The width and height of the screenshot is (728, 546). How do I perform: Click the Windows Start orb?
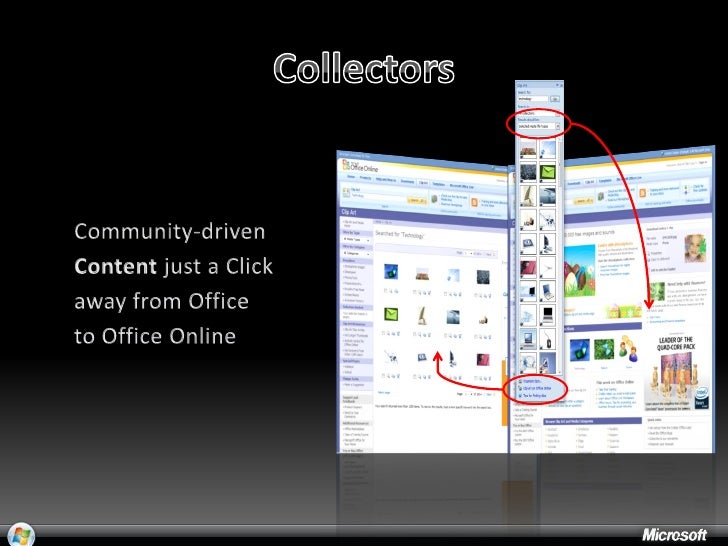pyautogui.click(x=20, y=534)
